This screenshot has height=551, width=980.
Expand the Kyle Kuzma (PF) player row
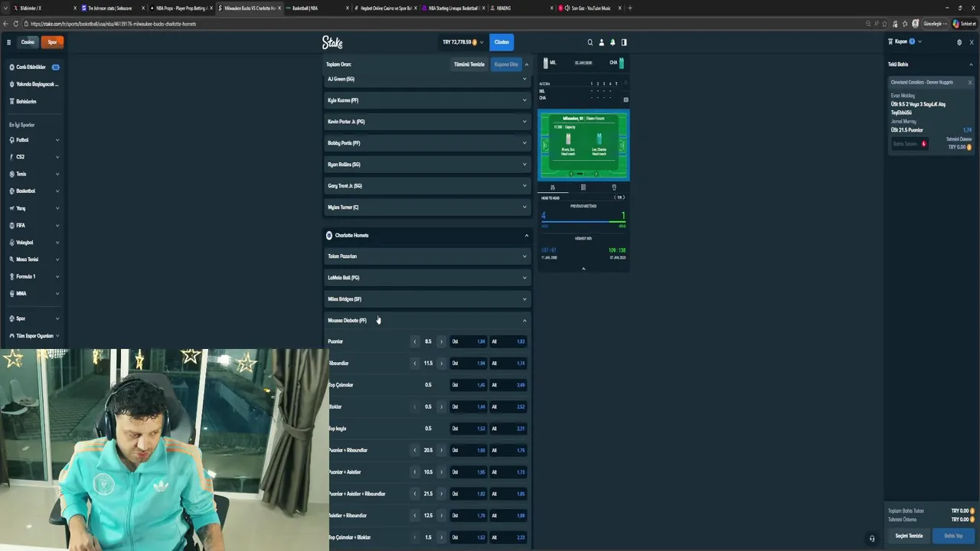click(426, 100)
